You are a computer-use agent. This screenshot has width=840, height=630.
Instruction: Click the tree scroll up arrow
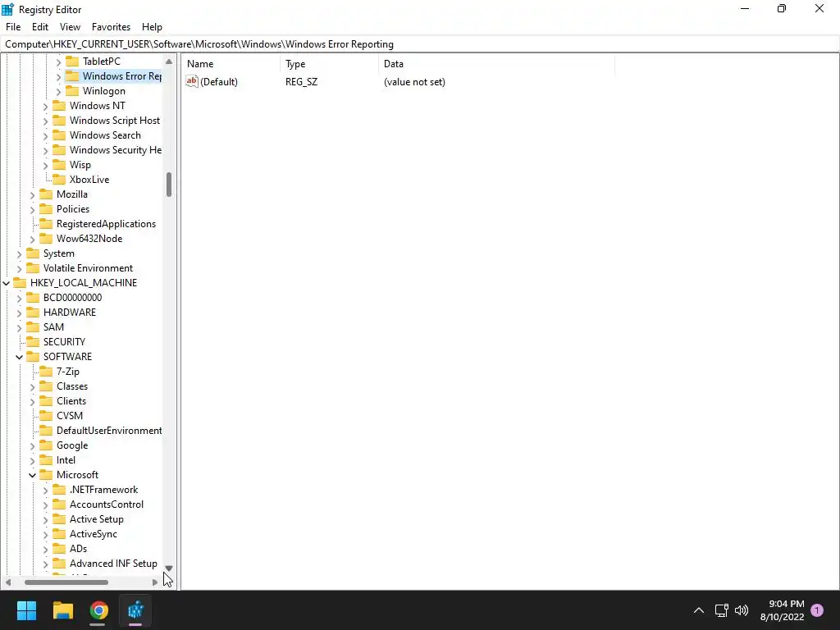(169, 61)
